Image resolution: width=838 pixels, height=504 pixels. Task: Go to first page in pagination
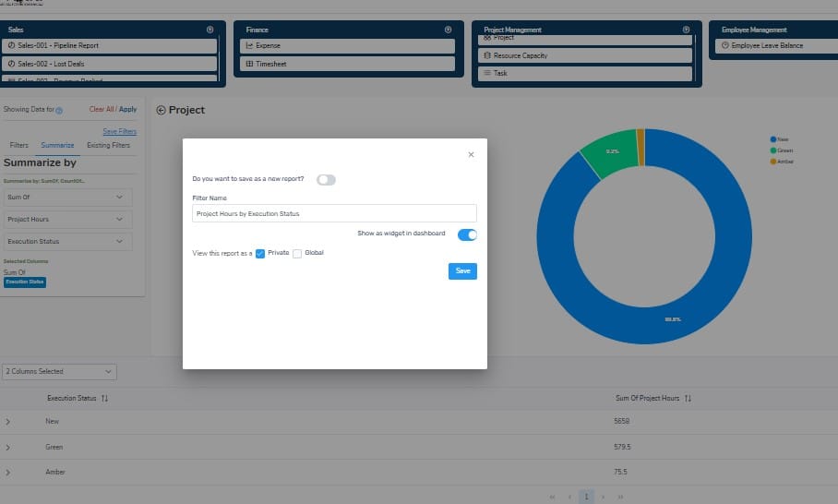pyautogui.click(x=552, y=497)
